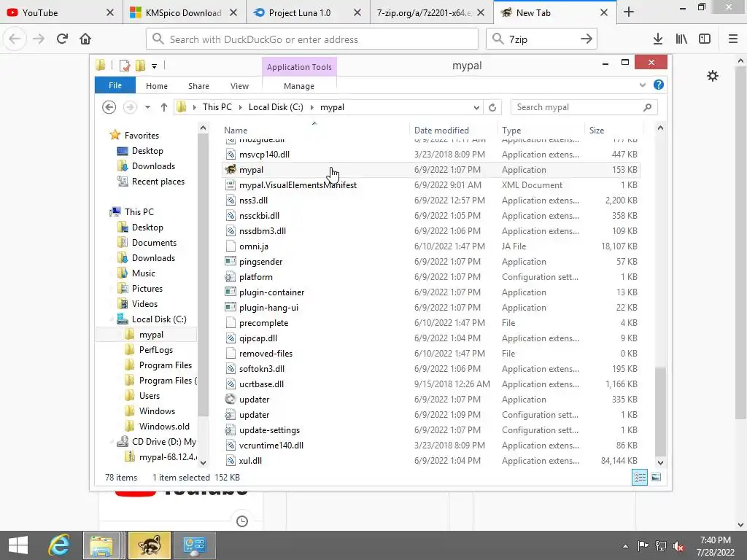Click the clock showing 7:40 PM
747x560 pixels.
click(x=715, y=540)
